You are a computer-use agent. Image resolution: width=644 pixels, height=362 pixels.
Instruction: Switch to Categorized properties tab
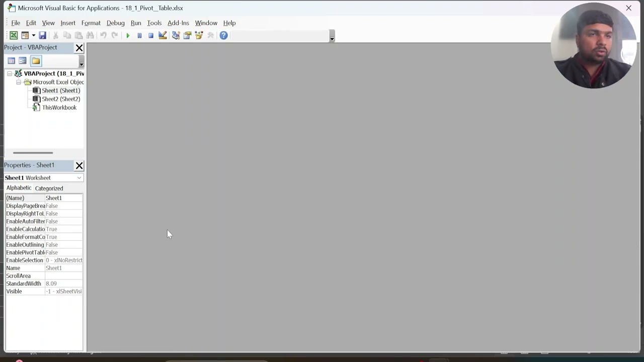pyautogui.click(x=49, y=189)
